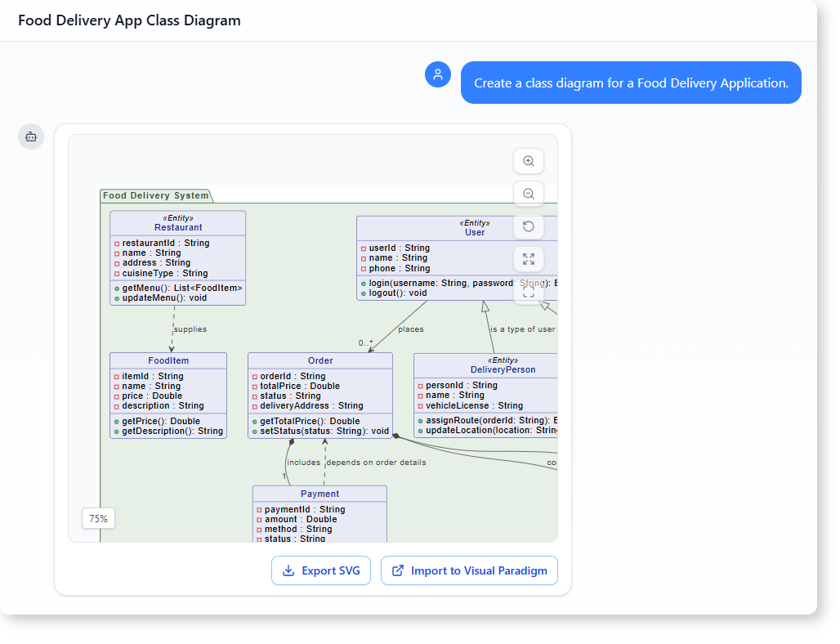Image resolution: width=840 pixels, height=644 pixels.
Task: Click the zoom in magnifier icon
Action: (529, 162)
